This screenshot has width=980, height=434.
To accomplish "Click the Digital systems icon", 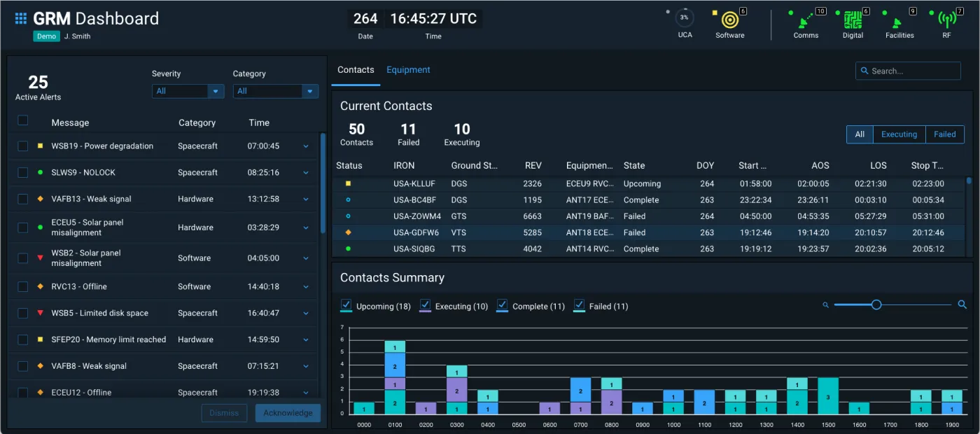I will [853, 21].
